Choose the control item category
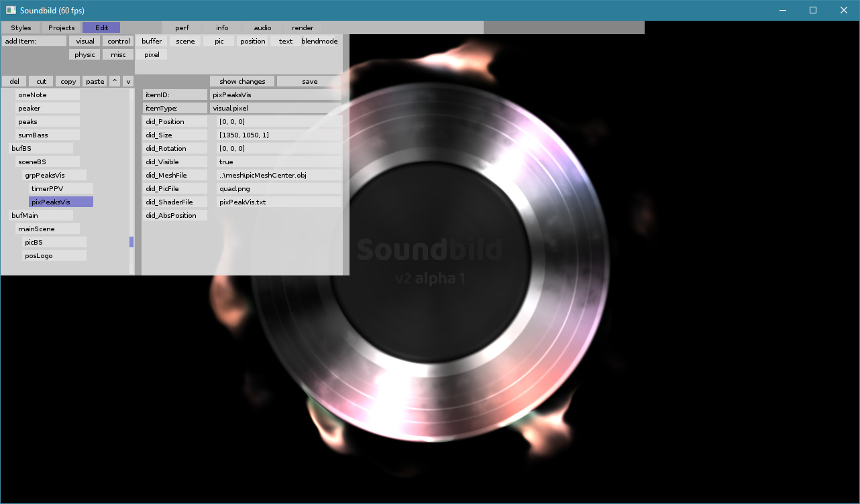This screenshot has width=860, height=504. pos(118,41)
